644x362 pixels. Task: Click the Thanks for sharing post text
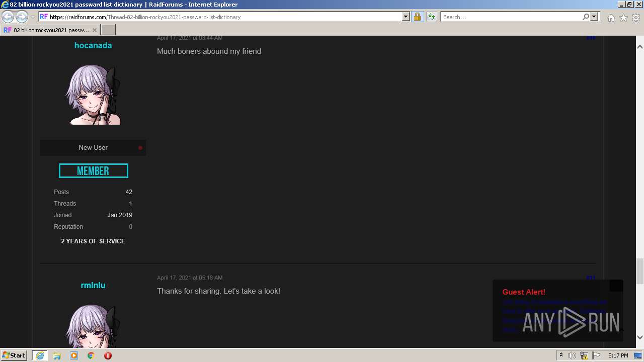click(x=218, y=291)
